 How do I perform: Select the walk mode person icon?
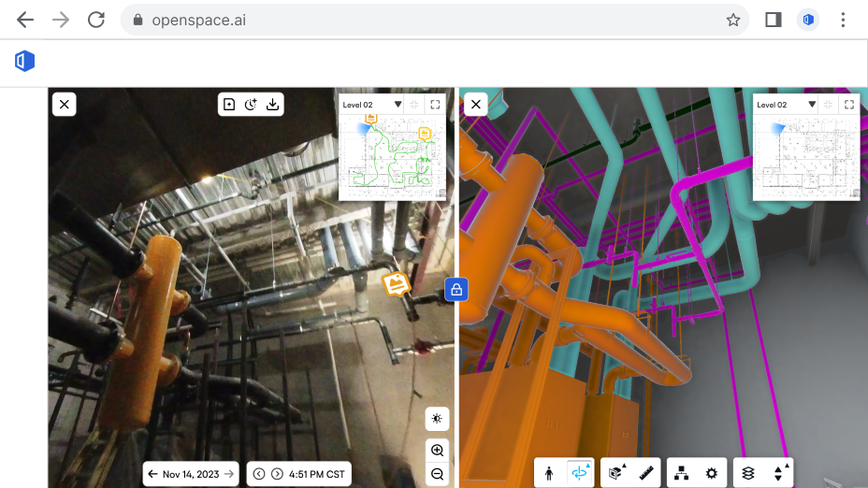point(549,473)
